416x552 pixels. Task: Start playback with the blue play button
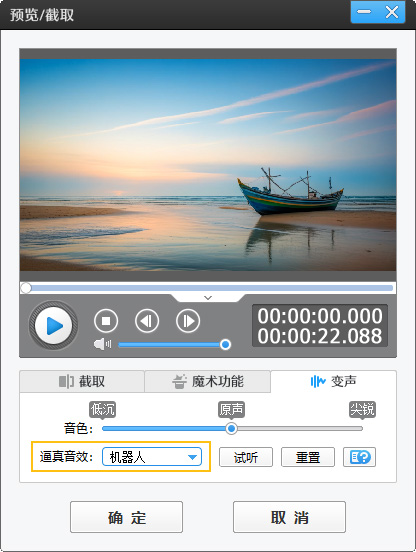(x=53, y=325)
